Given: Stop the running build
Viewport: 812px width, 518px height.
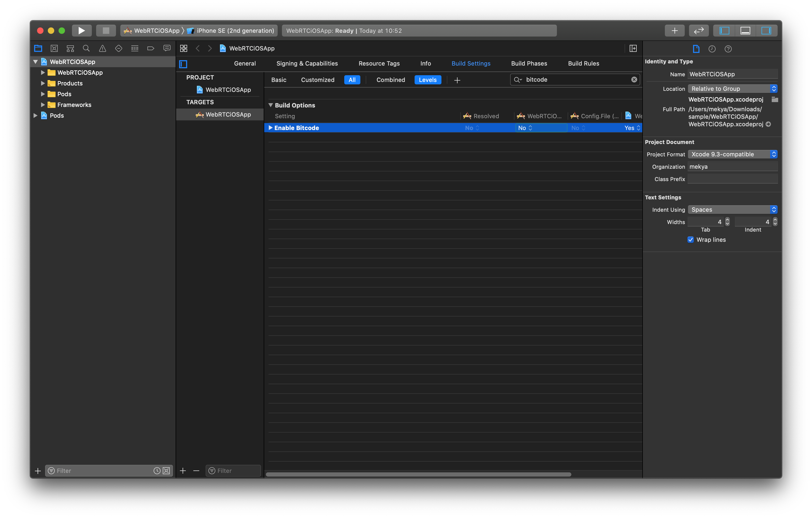Looking at the screenshot, I should click(106, 31).
